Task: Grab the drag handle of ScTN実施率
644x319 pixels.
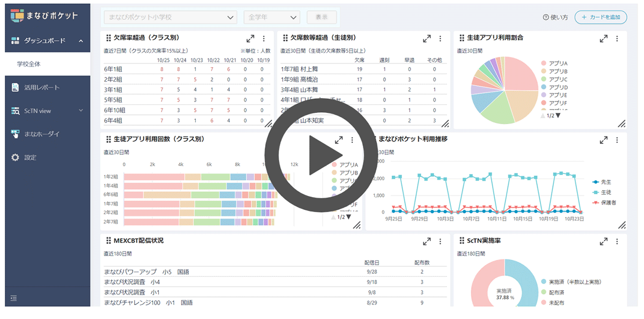Action: 462,241
